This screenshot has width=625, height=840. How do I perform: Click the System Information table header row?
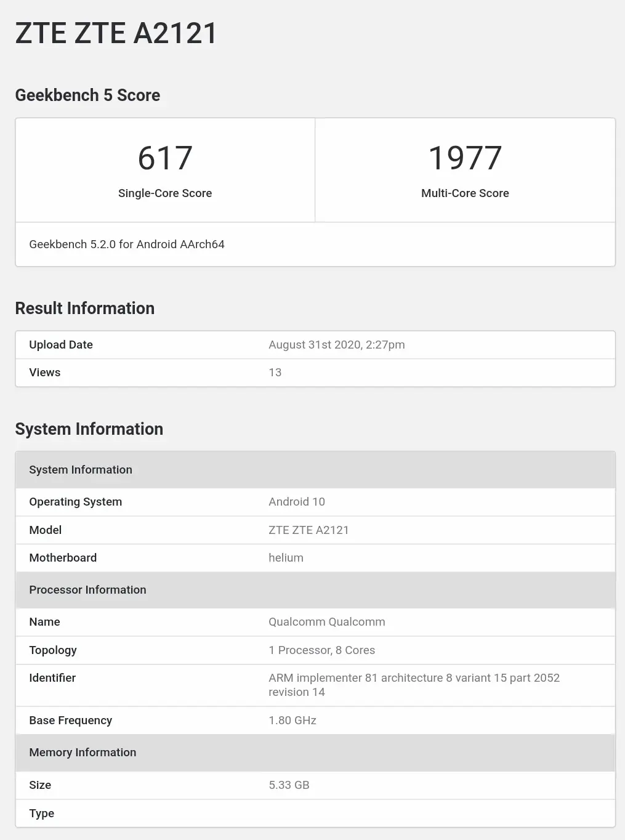click(x=315, y=470)
